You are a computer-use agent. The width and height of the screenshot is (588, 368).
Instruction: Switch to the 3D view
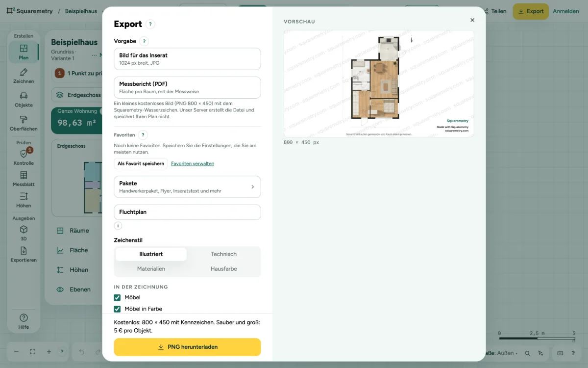tap(24, 233)
